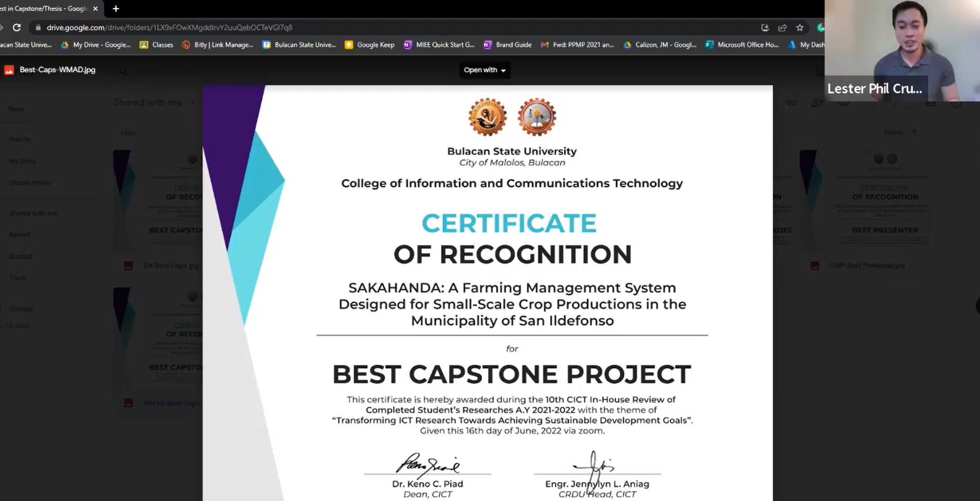Click the dimmed Drive search magnifier icon
The height and width of the screenshot is (501, 980).
(x=124, y=72)
